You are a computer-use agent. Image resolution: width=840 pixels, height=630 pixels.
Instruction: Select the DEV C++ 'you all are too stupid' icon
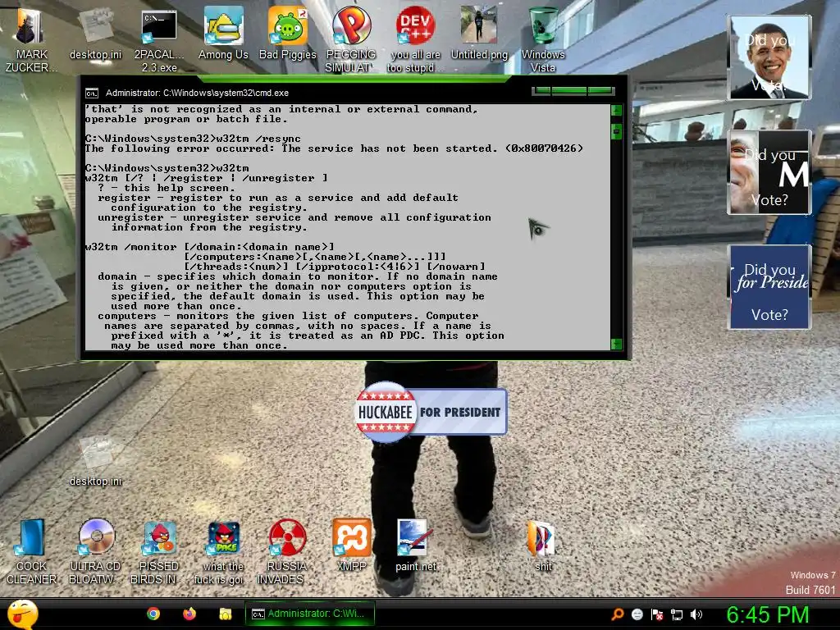click(x=415, y=40)
